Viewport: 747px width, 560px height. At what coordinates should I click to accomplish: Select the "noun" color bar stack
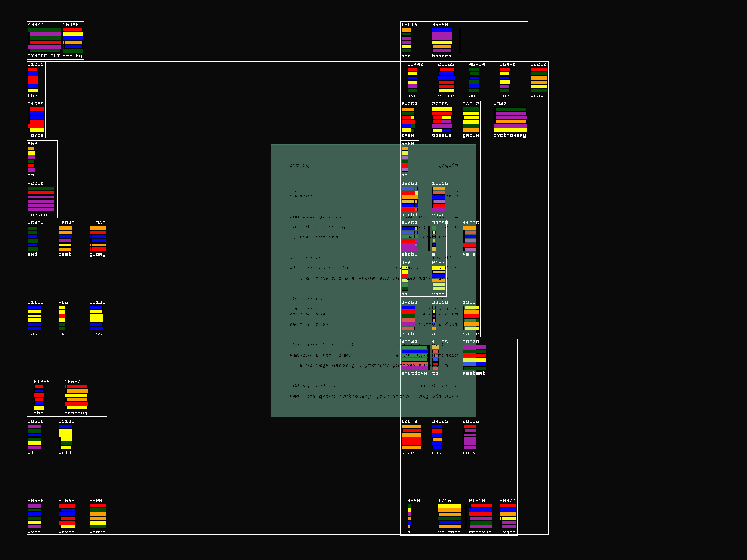[470, 437]
